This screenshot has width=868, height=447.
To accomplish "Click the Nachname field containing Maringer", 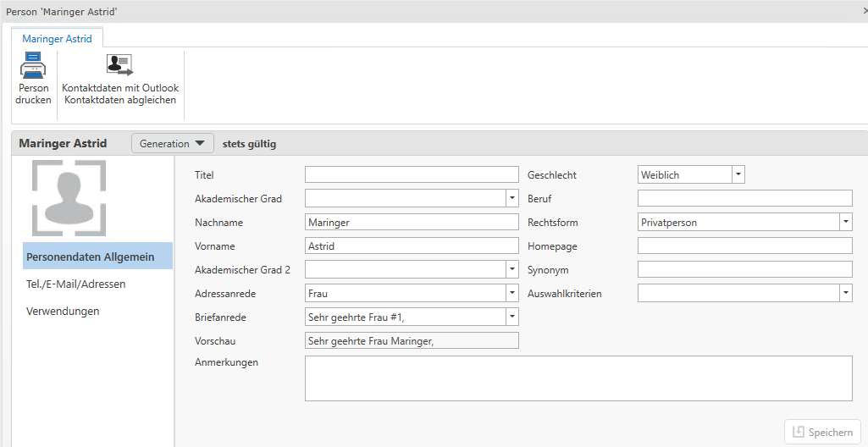I will (x=411, y=223).
